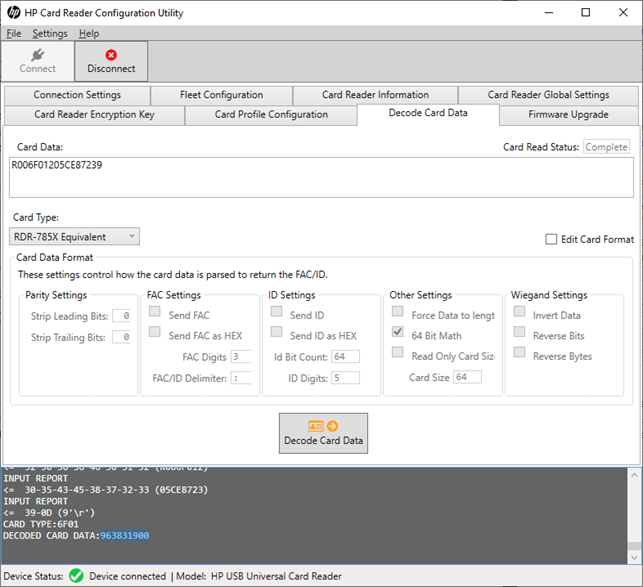Viewport: 643px width, 587px height.
Task: Click Device connected status text
Action: tap(128, 576)
